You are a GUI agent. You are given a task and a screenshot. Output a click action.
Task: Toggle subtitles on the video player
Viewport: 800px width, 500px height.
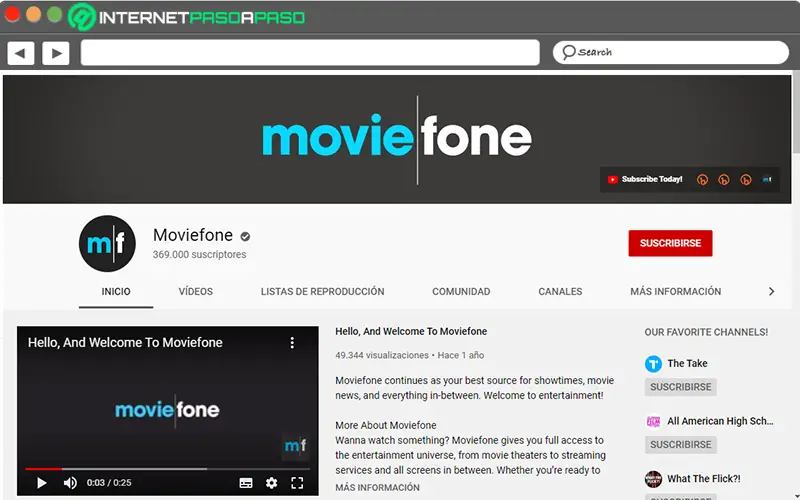click(x=246, y=483)
